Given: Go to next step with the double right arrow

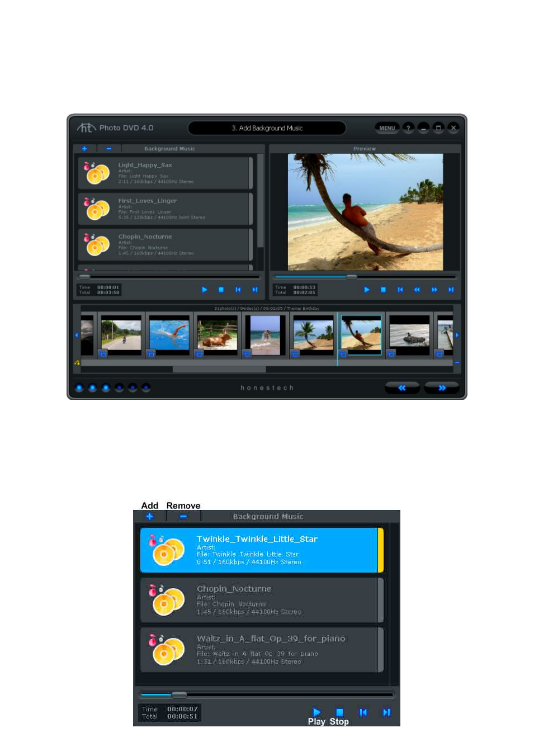Looking at the screenshot, I should pyautogui.click(x=442, y=388).
